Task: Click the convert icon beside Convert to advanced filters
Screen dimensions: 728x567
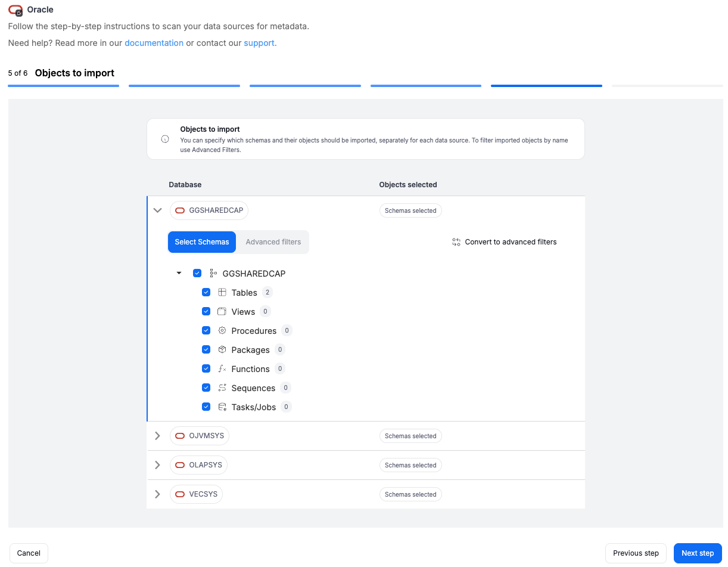Action: coord(456,242)
